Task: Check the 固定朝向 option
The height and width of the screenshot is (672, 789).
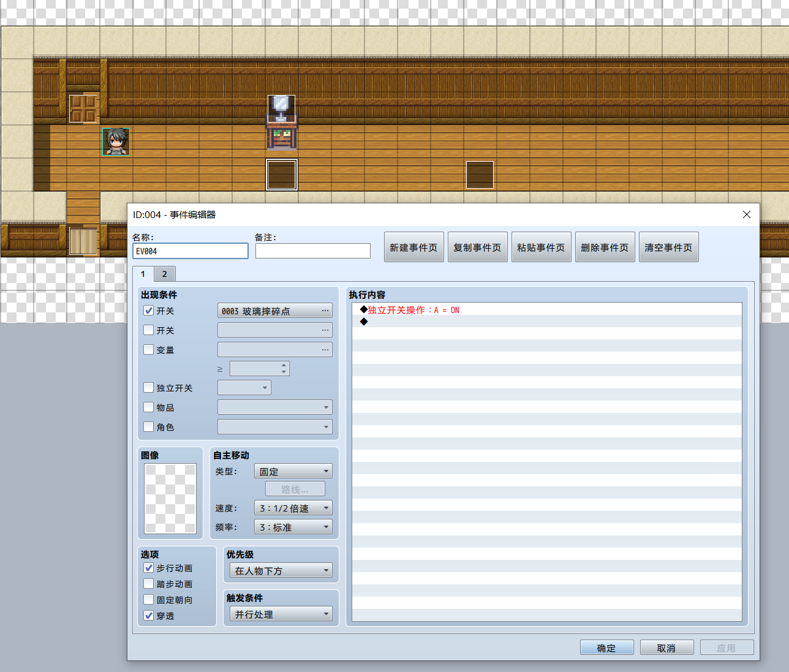Action: coord(149,600)
